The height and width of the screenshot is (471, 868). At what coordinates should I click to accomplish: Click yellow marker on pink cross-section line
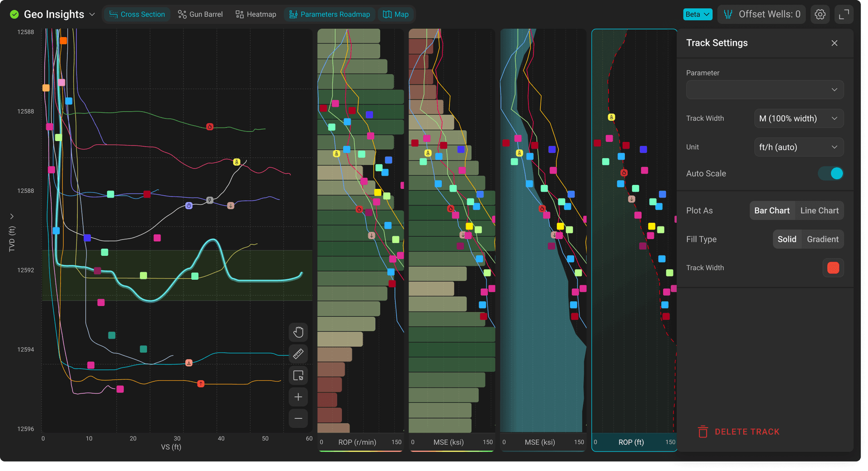236,162
